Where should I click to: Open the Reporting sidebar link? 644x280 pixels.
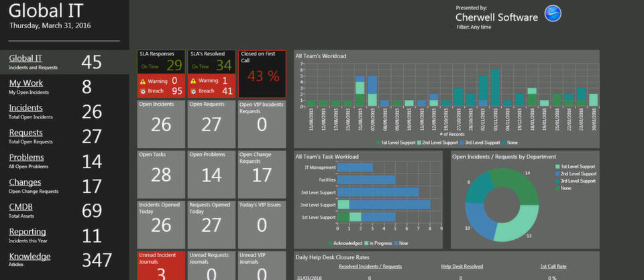(x=28, y=232)
